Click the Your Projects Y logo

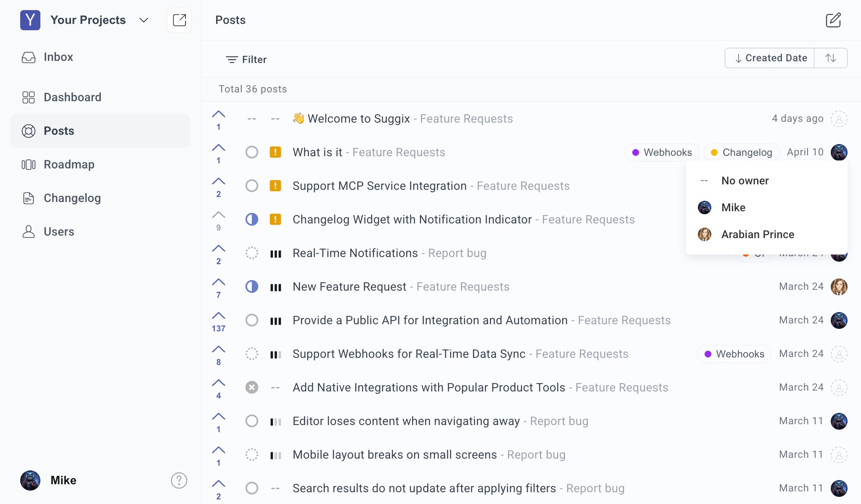tap(30, 20)
